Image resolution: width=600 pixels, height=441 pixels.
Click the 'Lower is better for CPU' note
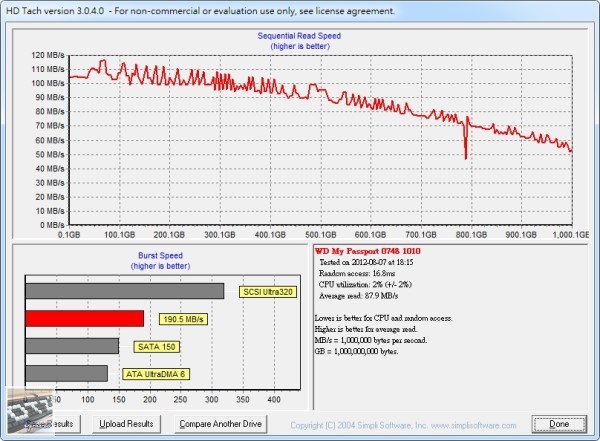coord(383,318)
